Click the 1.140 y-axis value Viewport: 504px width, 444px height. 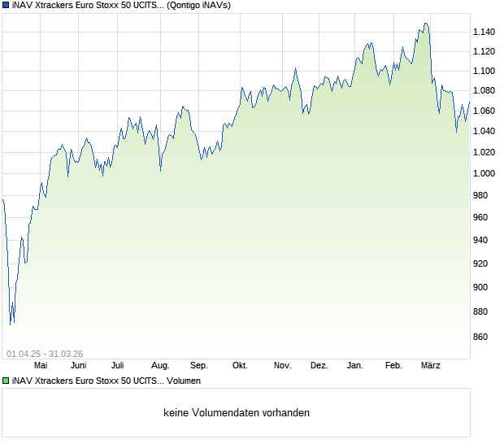point(484,32)
